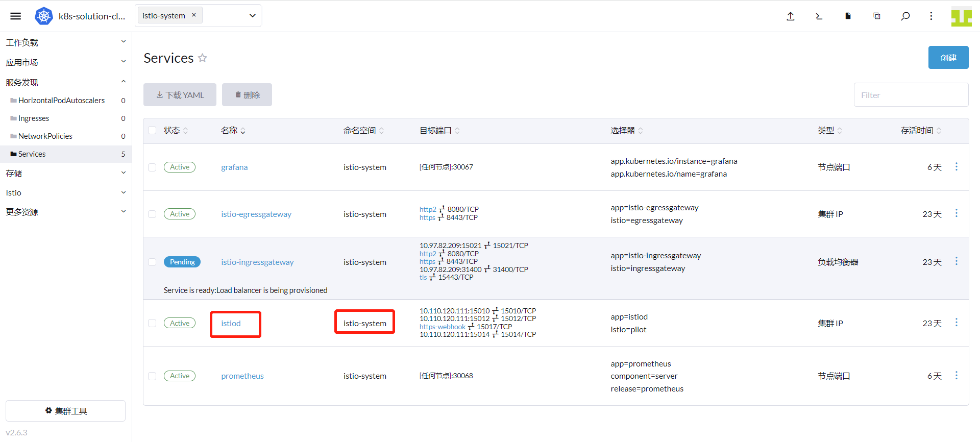Click https-webhook port link in istiod row

click(443, 327)
